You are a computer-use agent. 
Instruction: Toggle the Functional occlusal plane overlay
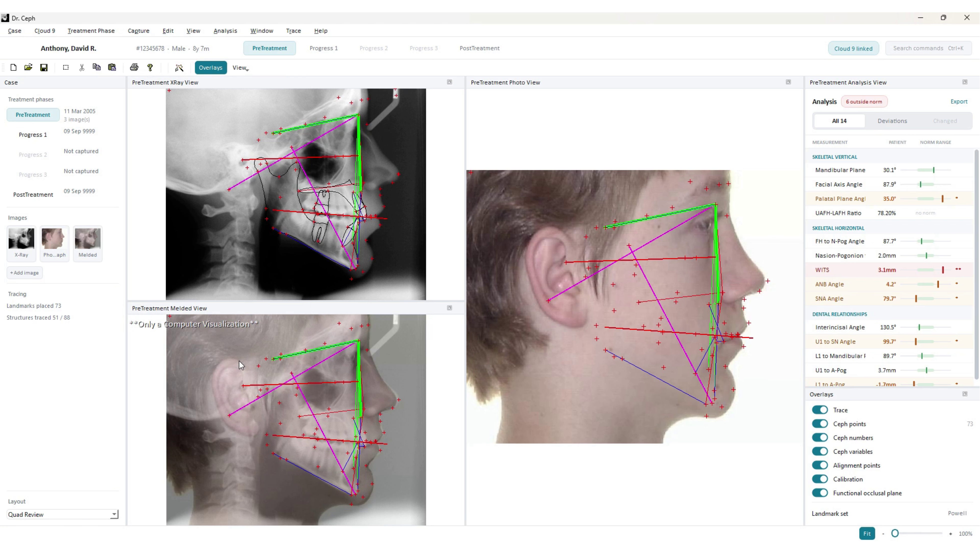click(x=820, y=493)
